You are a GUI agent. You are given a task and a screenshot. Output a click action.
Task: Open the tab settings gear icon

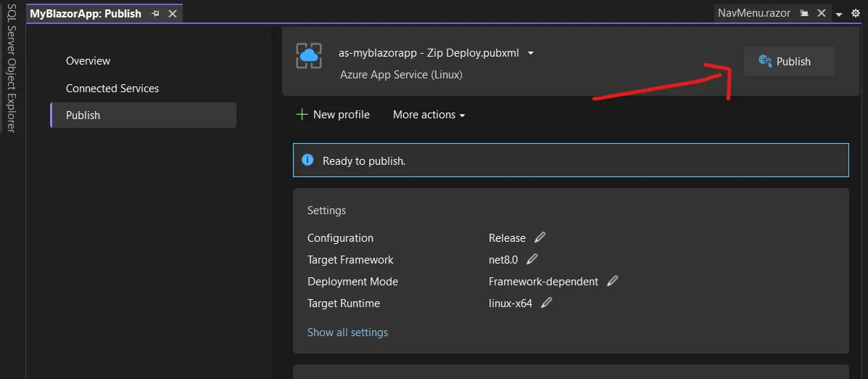(855, 13)
